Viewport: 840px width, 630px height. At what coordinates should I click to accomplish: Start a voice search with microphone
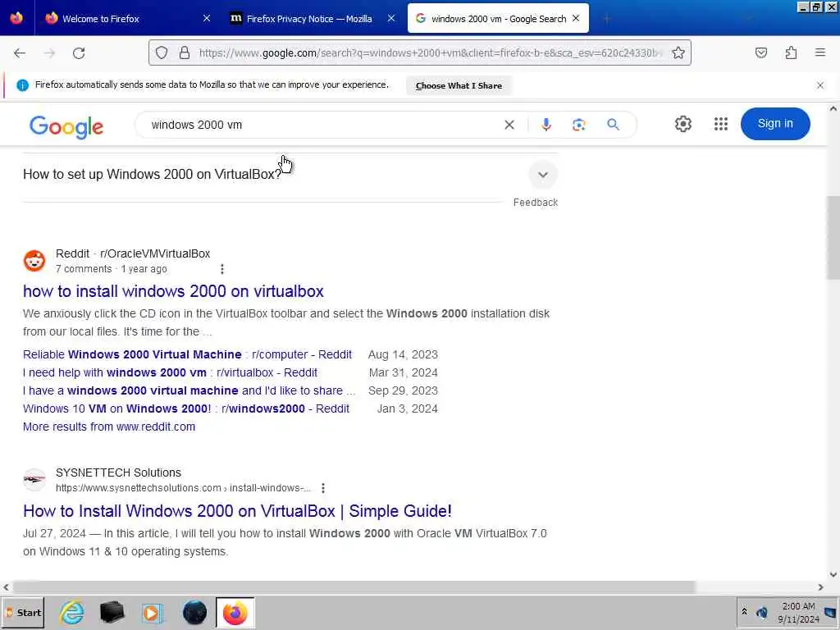click(546, 125)
